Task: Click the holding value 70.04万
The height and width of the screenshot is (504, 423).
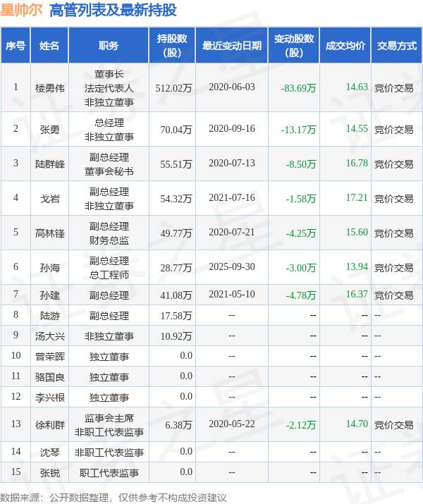Action: click(176, 129)
